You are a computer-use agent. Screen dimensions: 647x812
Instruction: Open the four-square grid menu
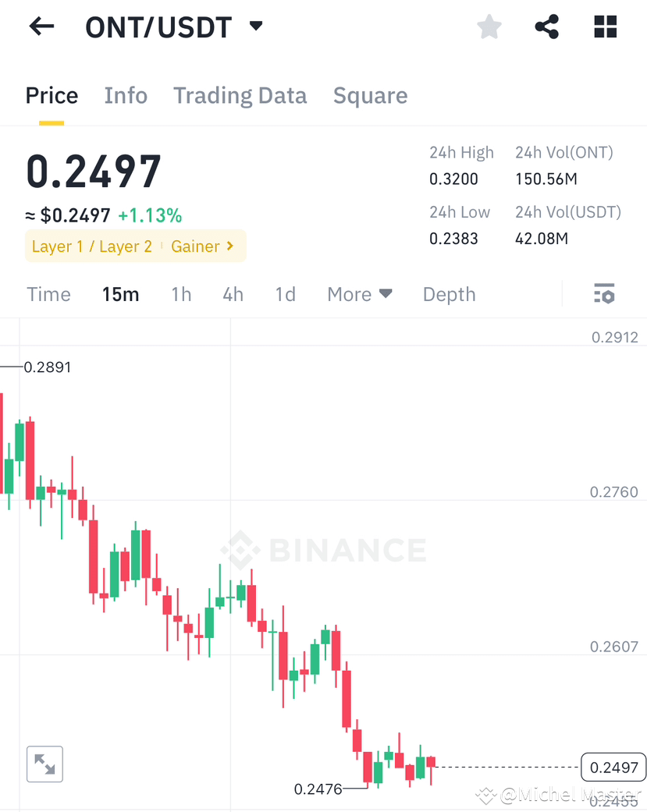pos(605,27)
